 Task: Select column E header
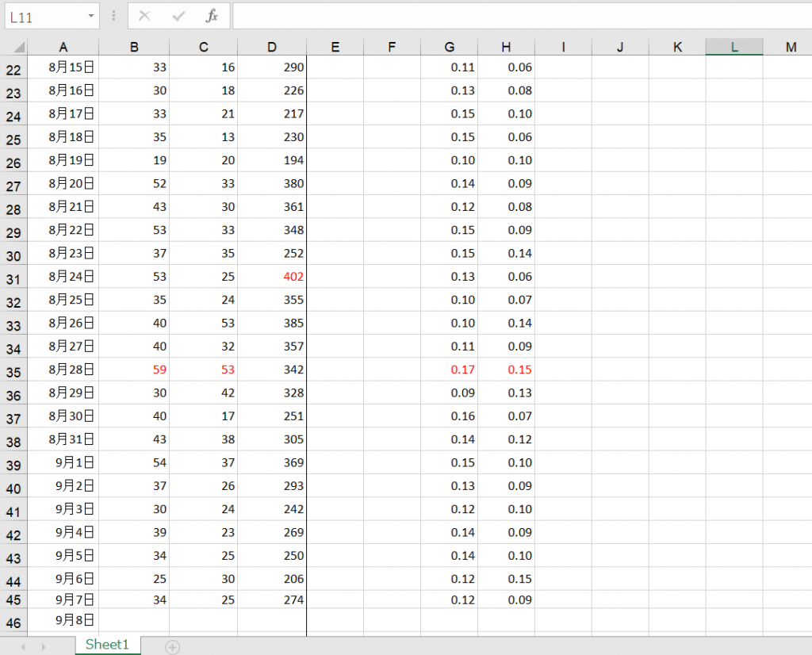[x=335, y=47]
